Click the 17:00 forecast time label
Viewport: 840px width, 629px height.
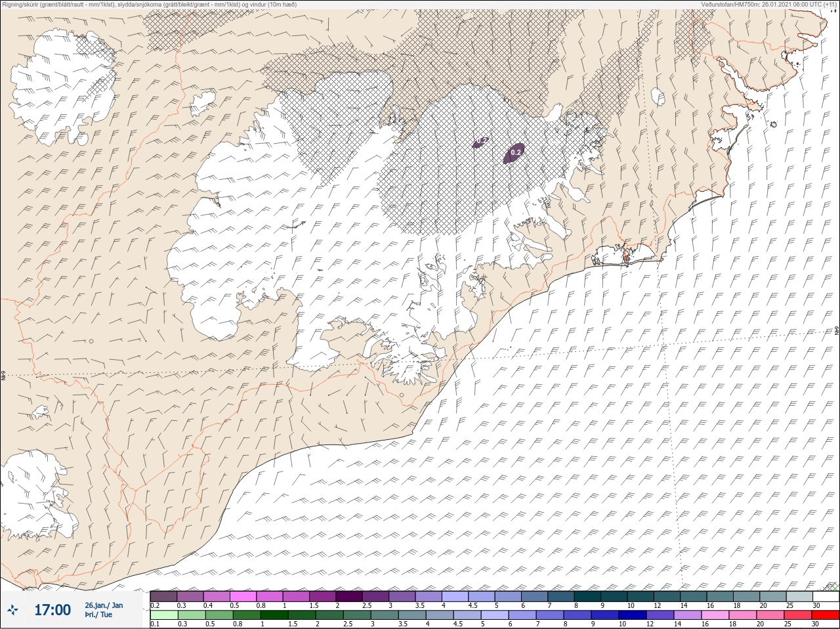52,610
